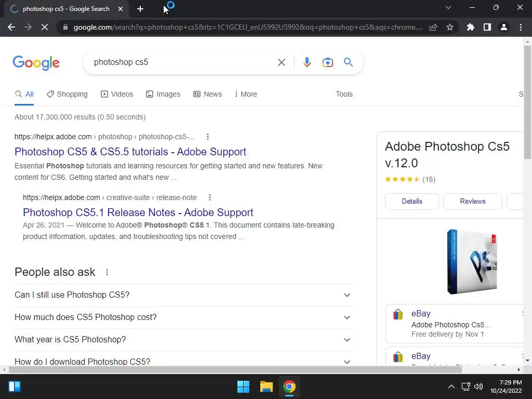
Task: Expand Can I still use Photoshop CS5?
Action: [183, 295]
